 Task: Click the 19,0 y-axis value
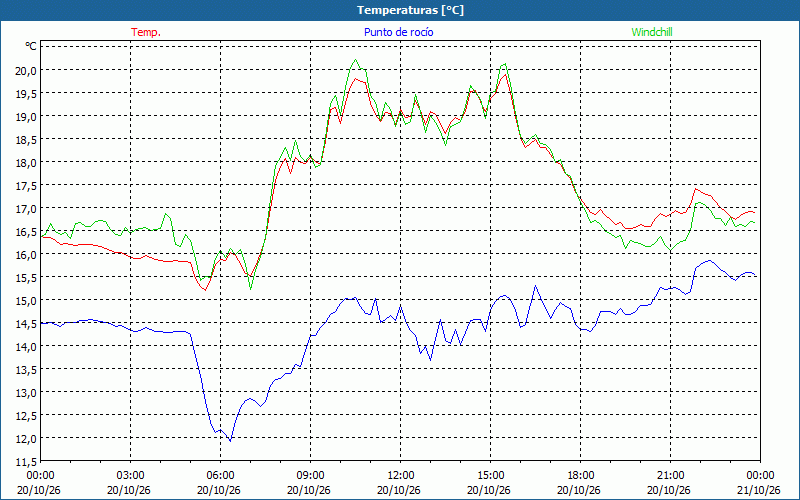click(27, 116)
